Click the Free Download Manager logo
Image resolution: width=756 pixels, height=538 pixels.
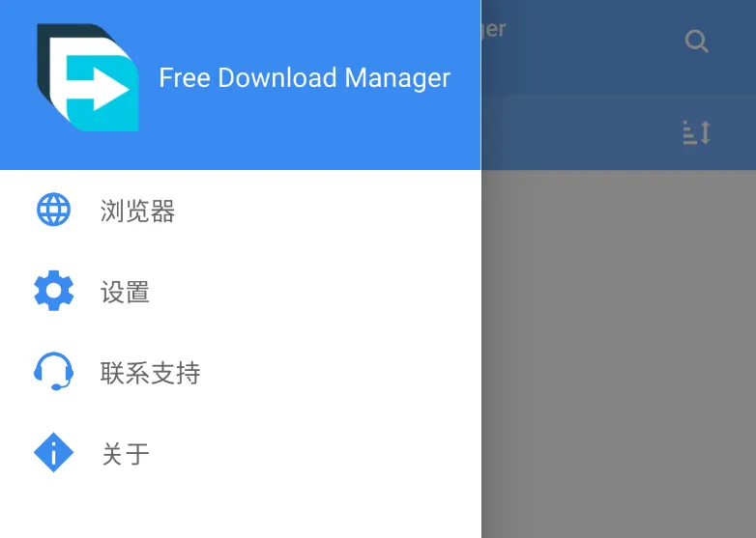[x=88, y=77]
